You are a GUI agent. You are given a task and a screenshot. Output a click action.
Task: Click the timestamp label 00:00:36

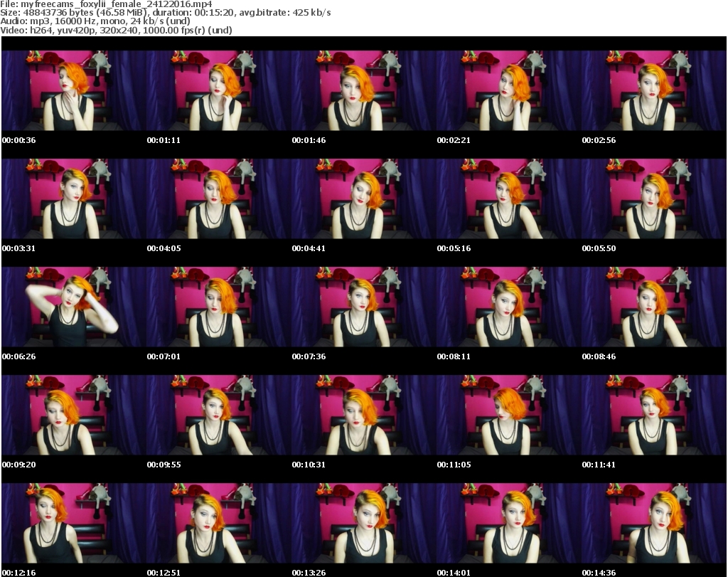19,140
